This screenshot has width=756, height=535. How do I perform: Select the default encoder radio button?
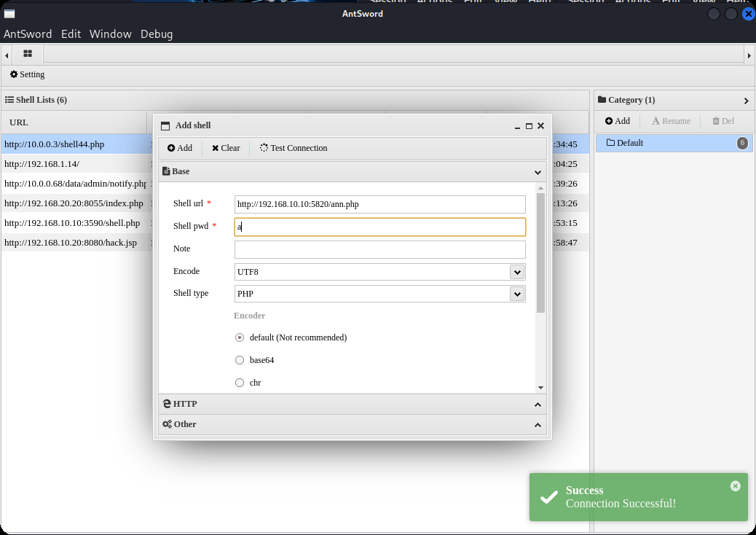[x=240, y=337]
